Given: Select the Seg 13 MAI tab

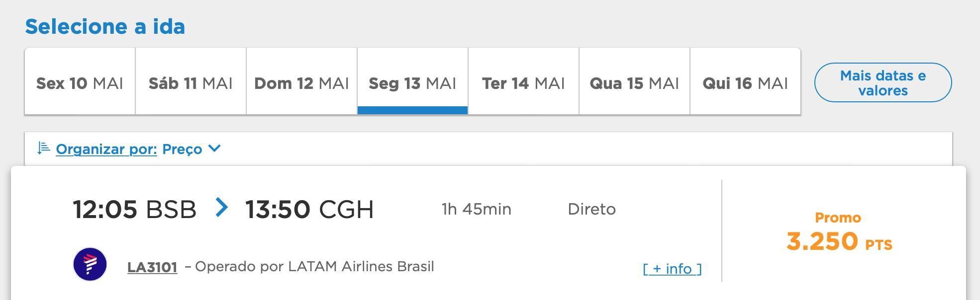Looking at the screenshot, I should pos(412,81).
